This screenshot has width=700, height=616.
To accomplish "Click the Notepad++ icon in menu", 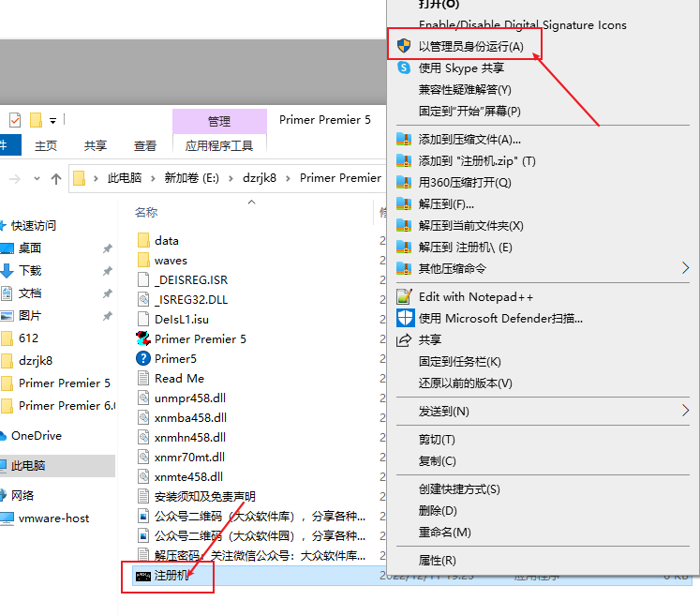I will point(404,296).
